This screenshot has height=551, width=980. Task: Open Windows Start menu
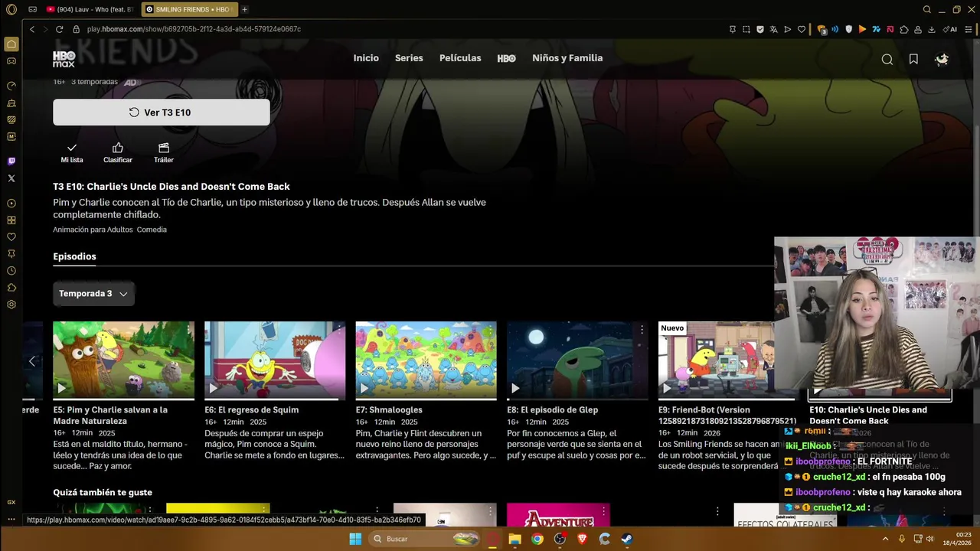pyautogui.click(x=355, y=539)
